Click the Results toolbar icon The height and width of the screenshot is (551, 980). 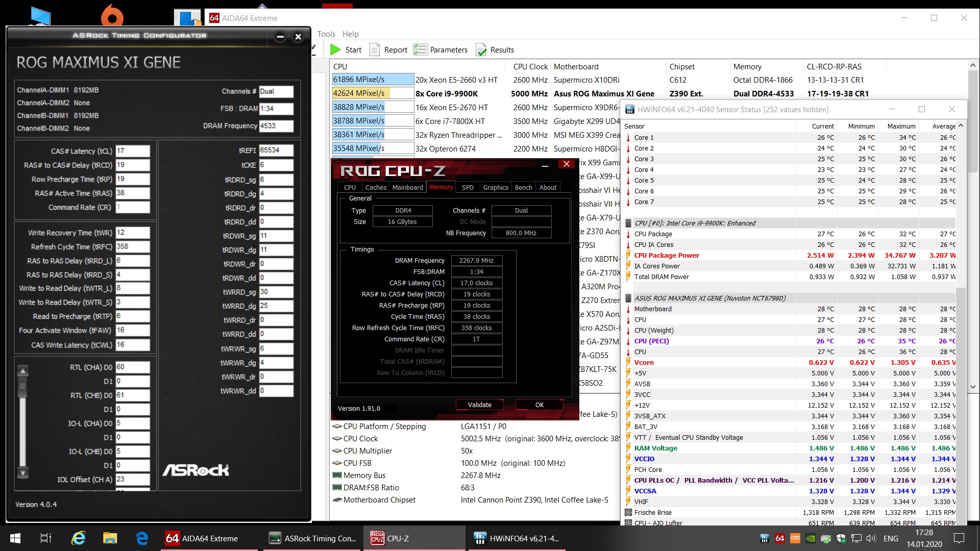481,49
